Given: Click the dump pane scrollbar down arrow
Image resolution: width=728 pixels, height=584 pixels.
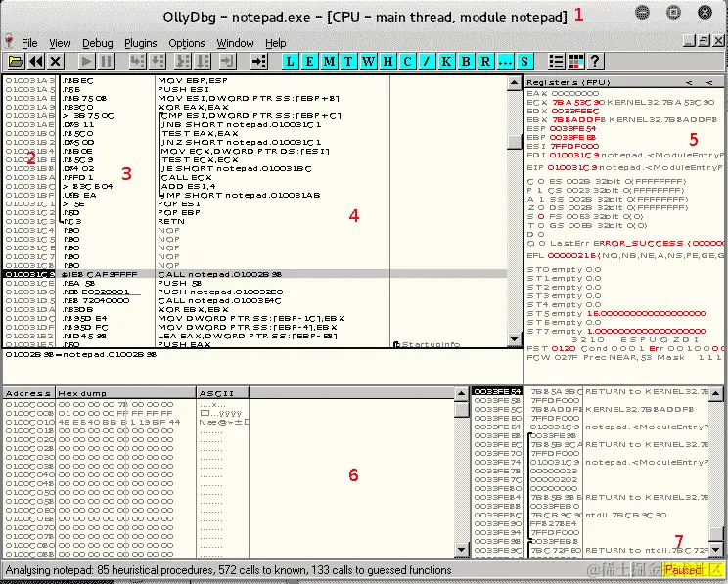Looking at the screenshot, I should 461,550.
